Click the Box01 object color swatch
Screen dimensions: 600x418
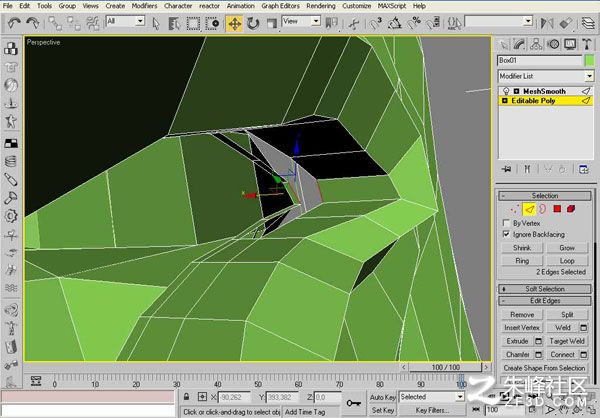point(589,60)
